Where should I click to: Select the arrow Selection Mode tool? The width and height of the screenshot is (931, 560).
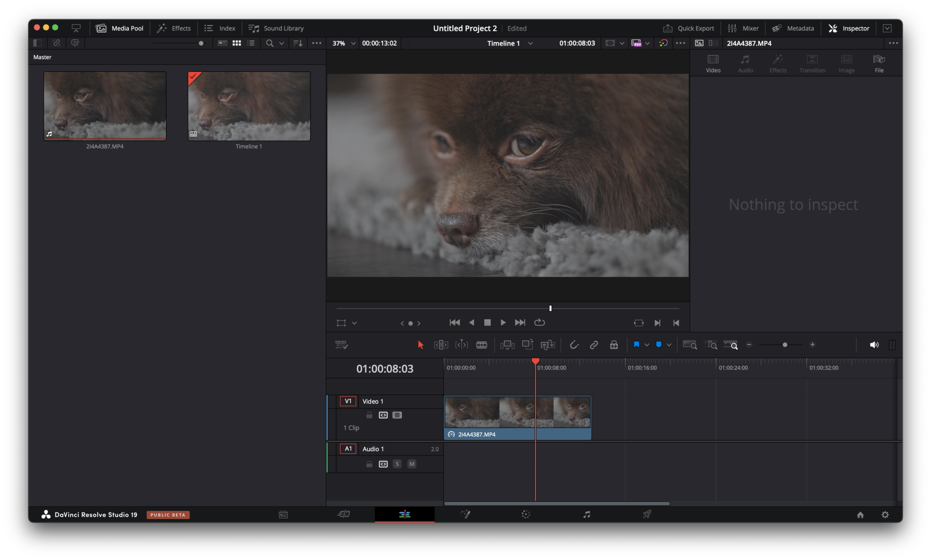[x=420, y=345]
